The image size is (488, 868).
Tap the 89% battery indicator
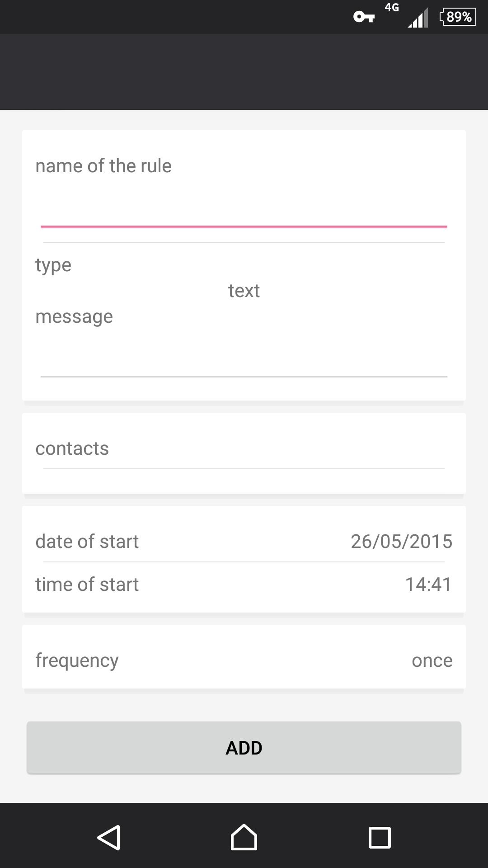click(x=458, y=17)
